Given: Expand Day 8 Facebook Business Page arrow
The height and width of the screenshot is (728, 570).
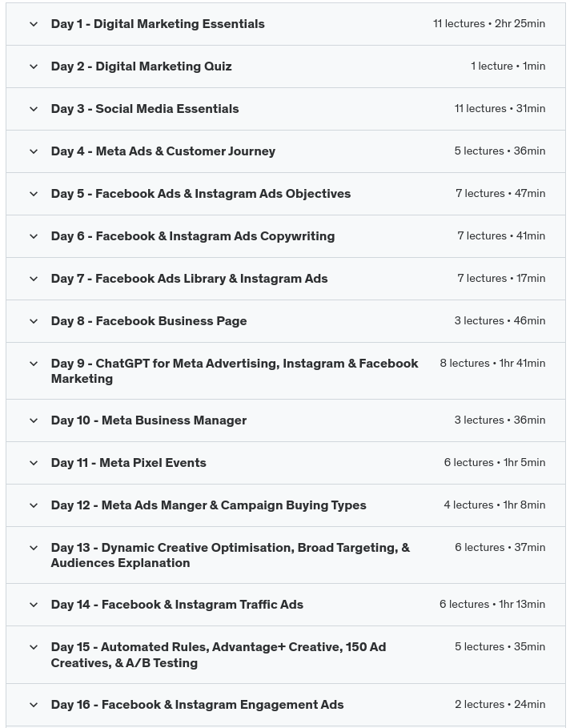Looking at the screenshot, I should (34, 321).
